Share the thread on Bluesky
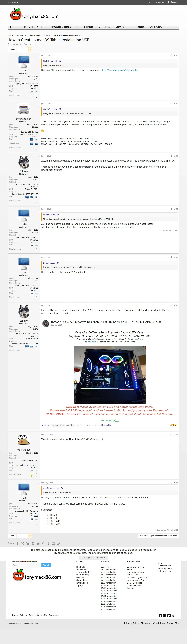The width and height of the screenshot is (187, 644). [28, 544]
